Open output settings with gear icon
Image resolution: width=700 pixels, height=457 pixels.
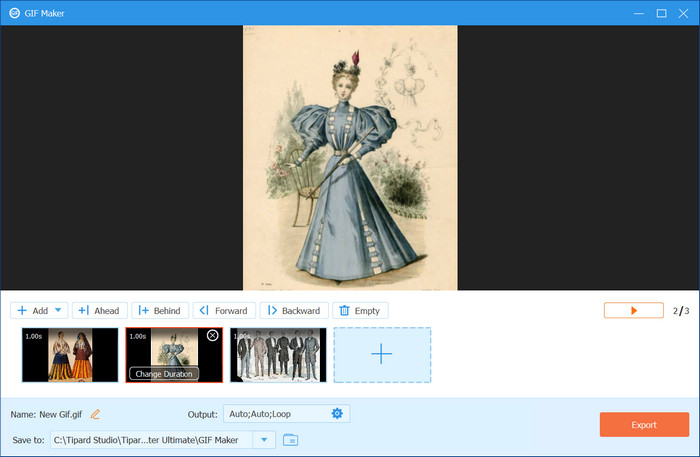(x=337, y=414)
